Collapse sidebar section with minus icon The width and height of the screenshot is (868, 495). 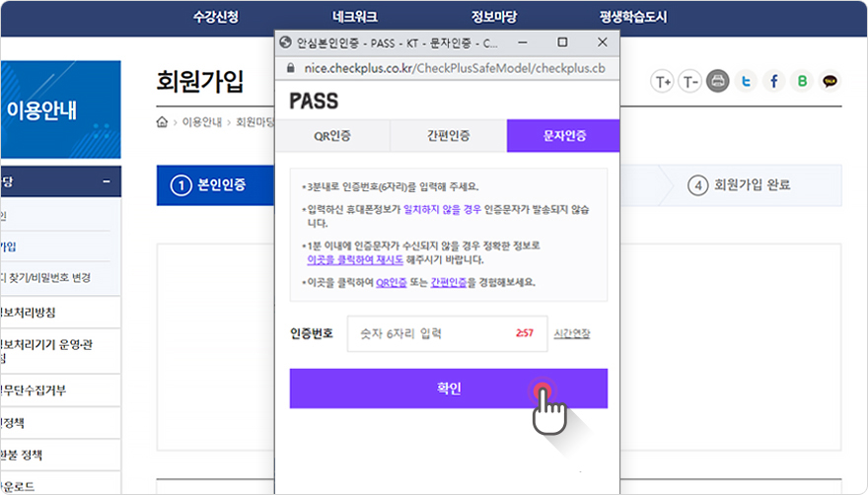click(x=107, y=181)
